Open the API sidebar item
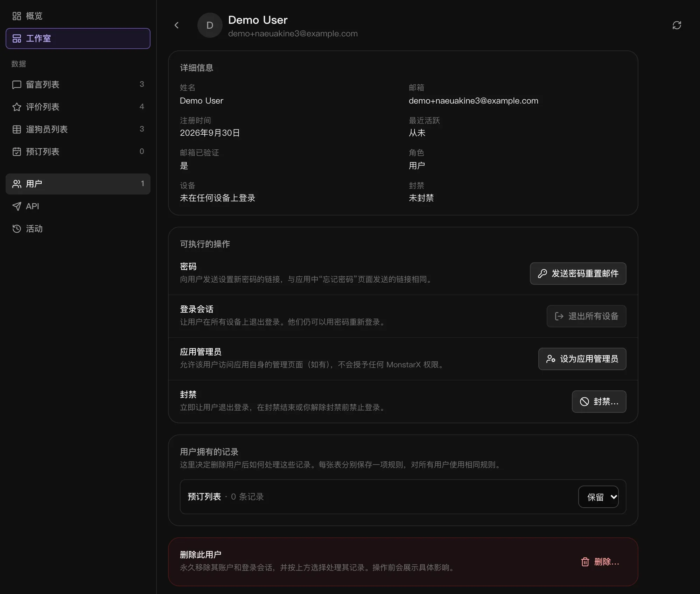Image resolution: width=700 pixels, height=594 pixels. (78, 206)
